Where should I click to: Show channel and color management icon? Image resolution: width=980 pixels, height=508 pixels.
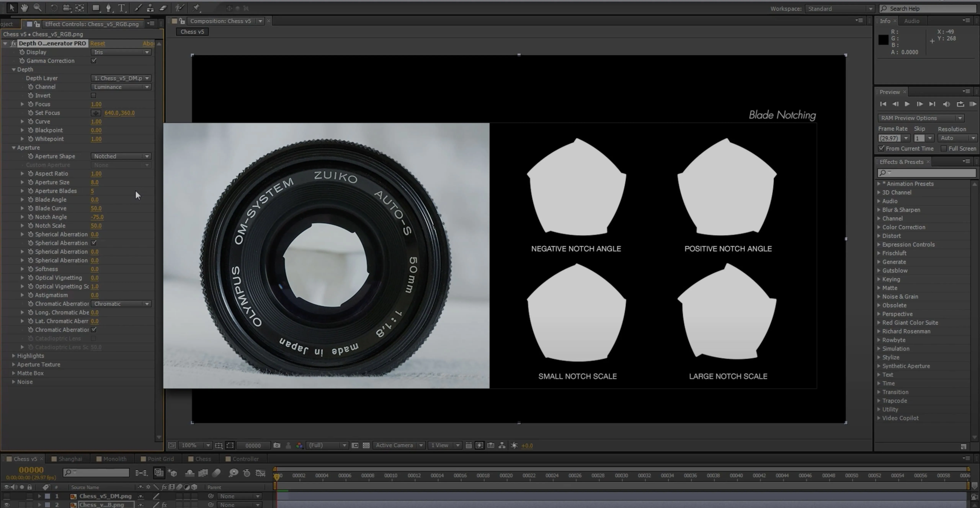tap(299, 445)
